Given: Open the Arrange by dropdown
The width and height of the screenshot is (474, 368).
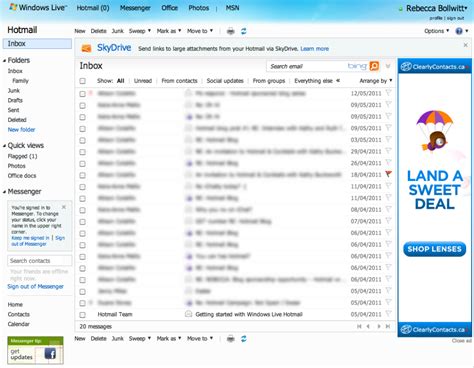Looking at the screenshot, I should click(376, 81).
